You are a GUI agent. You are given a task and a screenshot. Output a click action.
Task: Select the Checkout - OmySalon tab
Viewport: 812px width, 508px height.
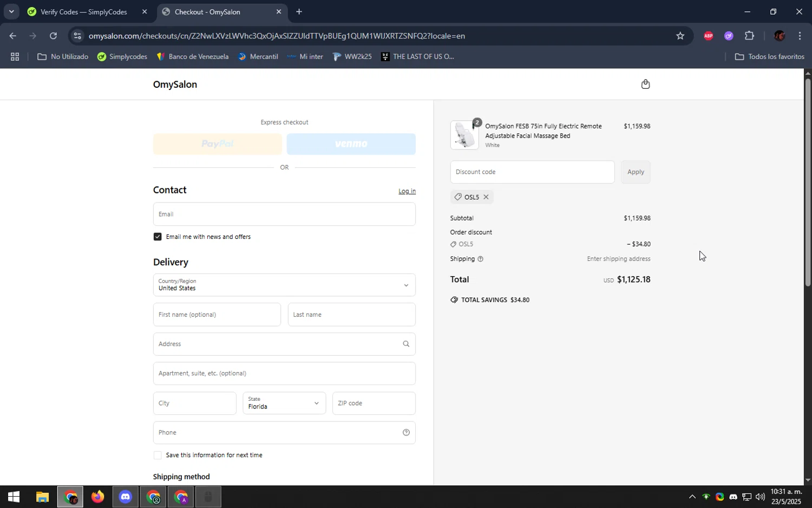click(222, 12)
